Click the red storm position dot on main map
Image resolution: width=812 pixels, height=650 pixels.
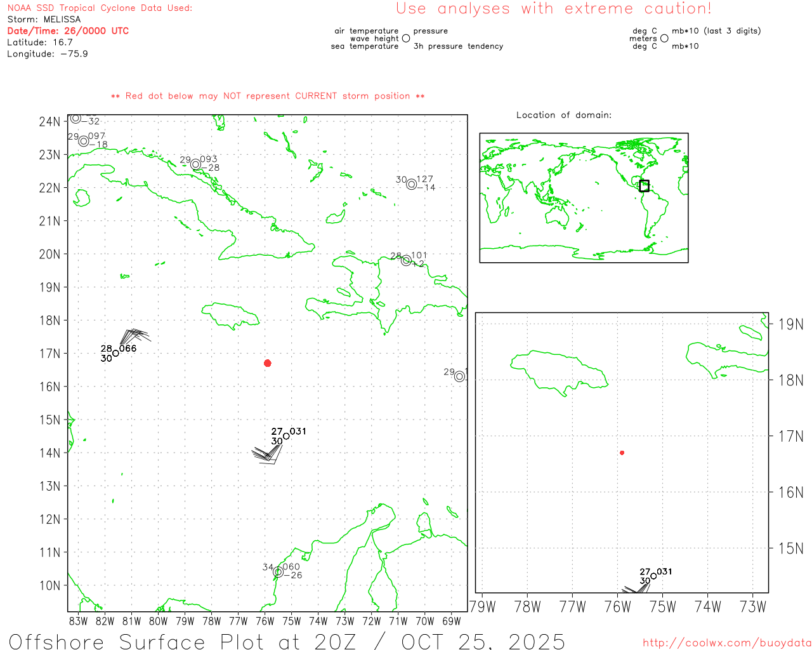click(268, 363)
